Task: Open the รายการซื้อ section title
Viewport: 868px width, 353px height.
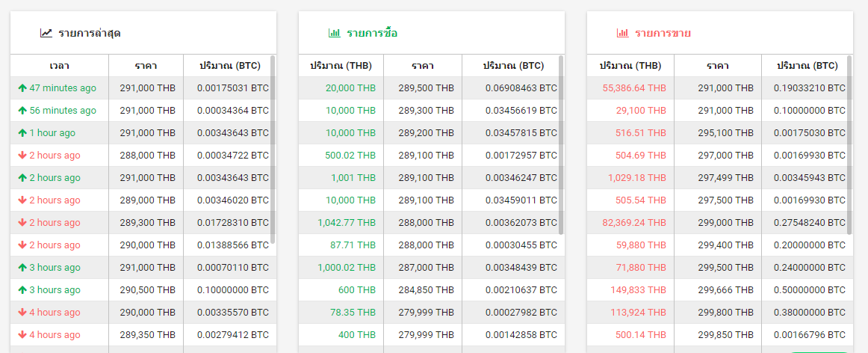Action: coord(372,33)
